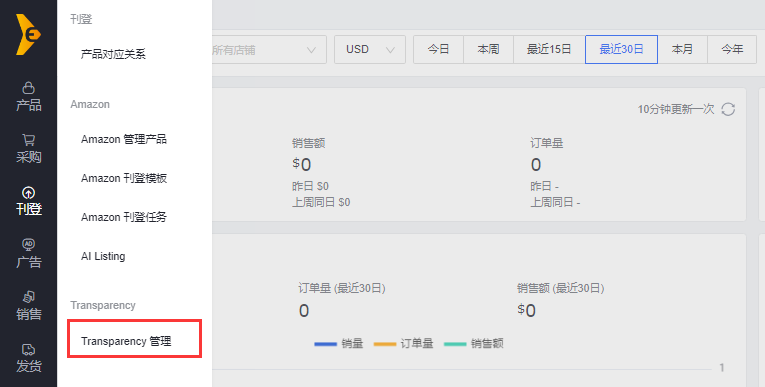Viewport: 765px width, 387px height.
Task: Expand the USD currency dropdown
Action: (x=370, y=49)
